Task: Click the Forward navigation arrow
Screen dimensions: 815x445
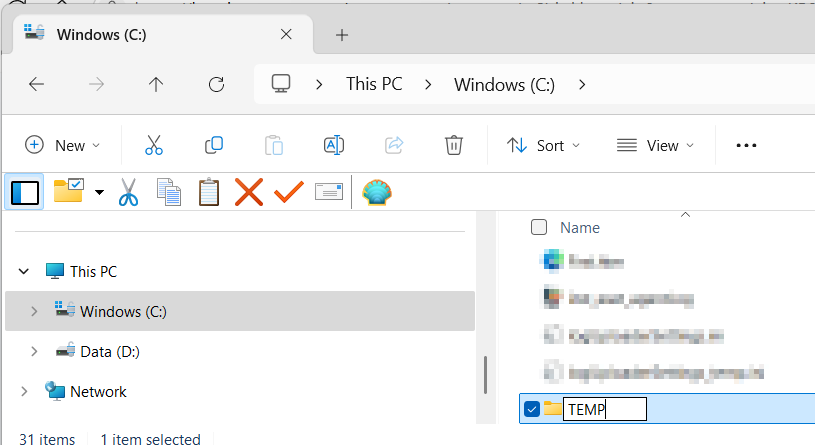Action: (97, 84)
